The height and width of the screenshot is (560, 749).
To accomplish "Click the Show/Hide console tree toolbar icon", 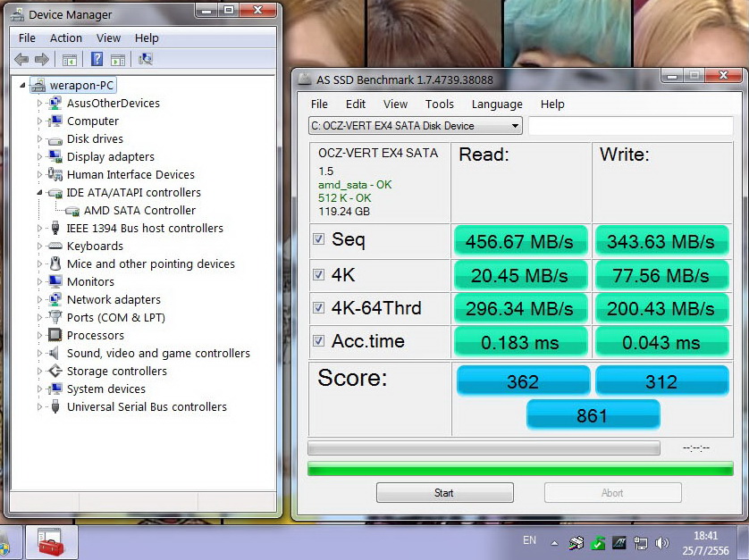I will click(69, 60).
